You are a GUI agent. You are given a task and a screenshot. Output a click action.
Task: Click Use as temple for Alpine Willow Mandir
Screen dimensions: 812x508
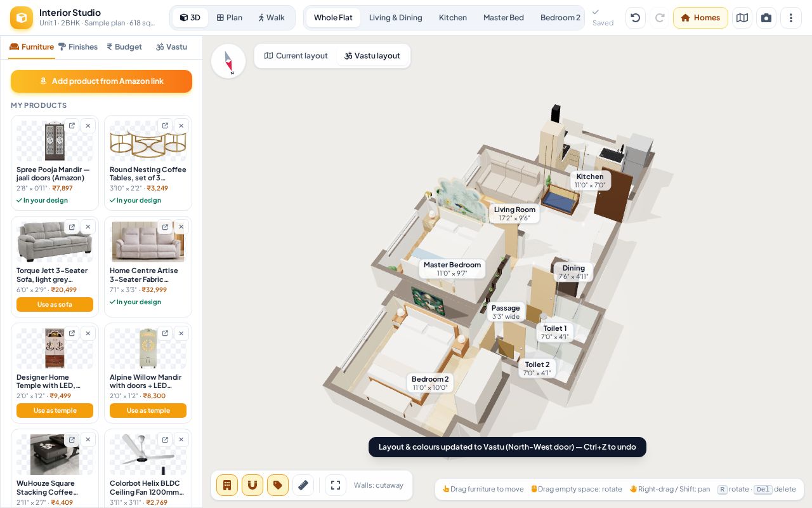148,411
